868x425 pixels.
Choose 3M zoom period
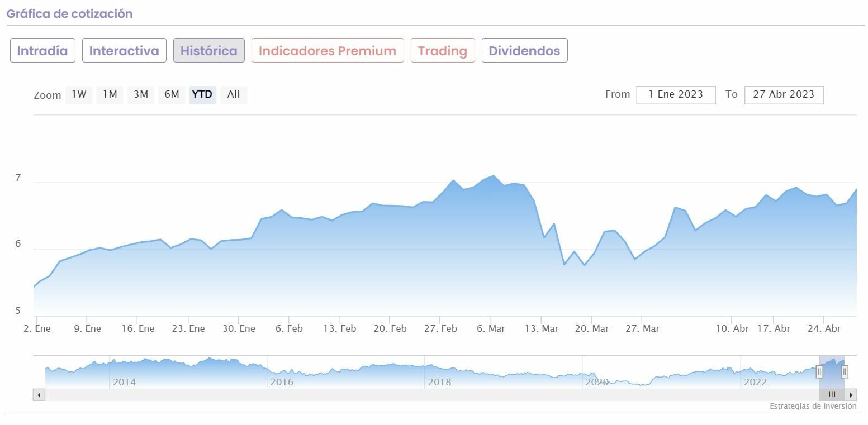coord(141,94)
